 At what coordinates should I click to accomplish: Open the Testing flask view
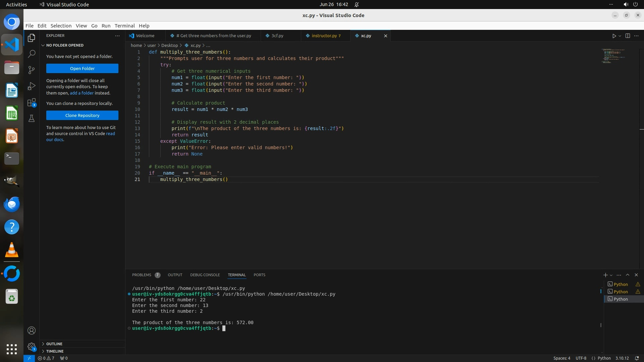(32, 118)
